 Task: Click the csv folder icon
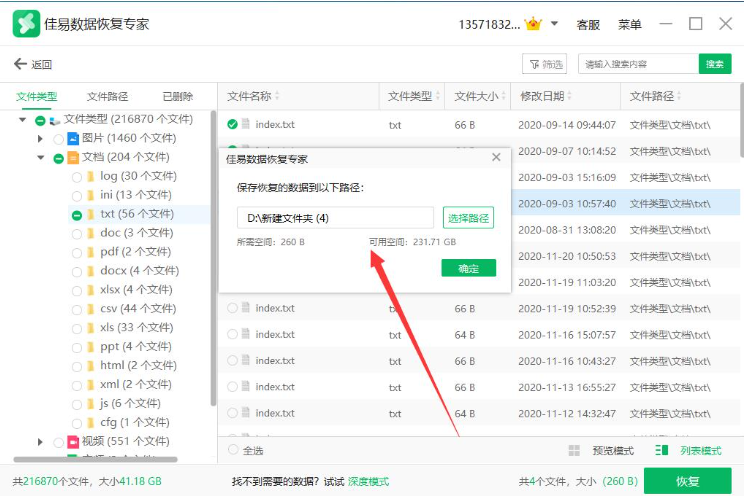[90, 309]
